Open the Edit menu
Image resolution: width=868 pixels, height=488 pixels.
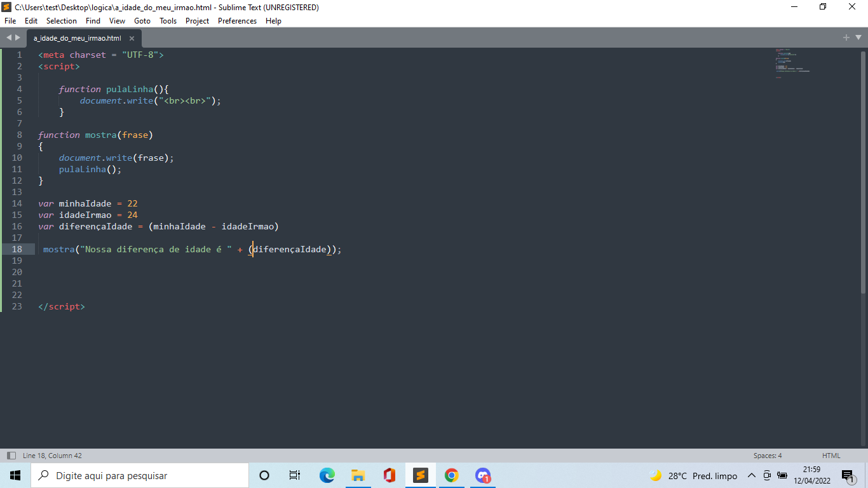click(31, 21)
